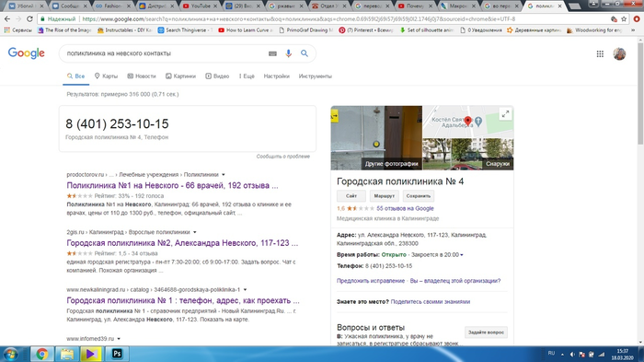Open the Instructables bookmark

point(124,30)
